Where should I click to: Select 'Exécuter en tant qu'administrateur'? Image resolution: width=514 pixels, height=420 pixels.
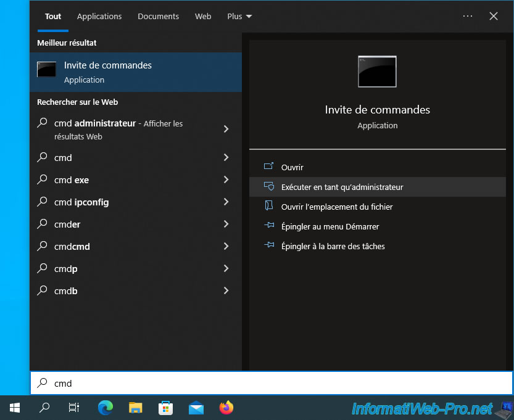pos(377,187)
